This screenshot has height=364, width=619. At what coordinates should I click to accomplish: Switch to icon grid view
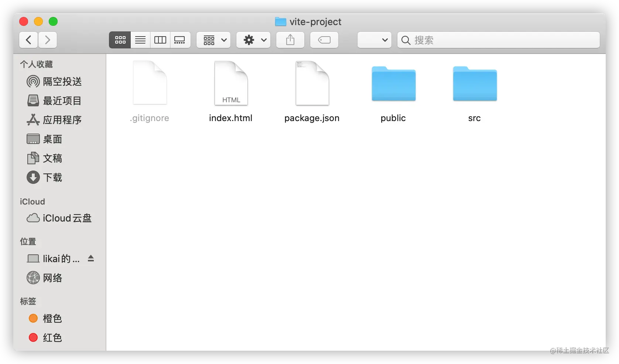tap(120, 40)
